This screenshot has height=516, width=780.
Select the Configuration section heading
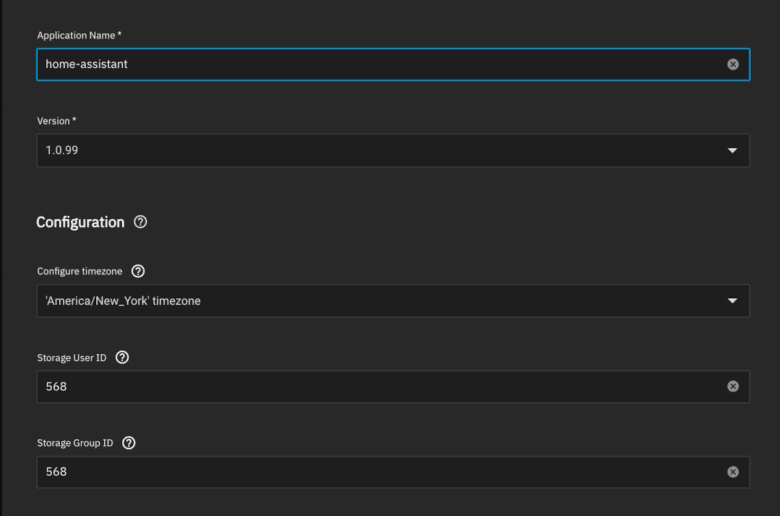tap(80, 222)
